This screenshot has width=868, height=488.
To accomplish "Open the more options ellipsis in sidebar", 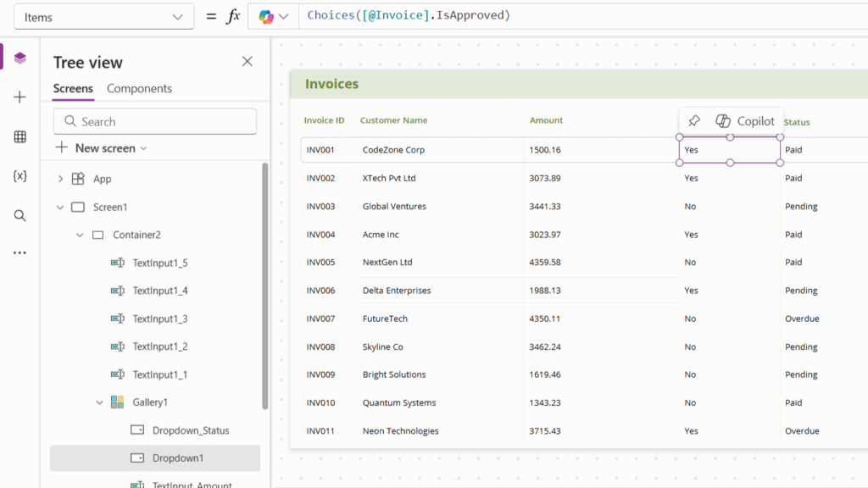I will pos(20,252).
